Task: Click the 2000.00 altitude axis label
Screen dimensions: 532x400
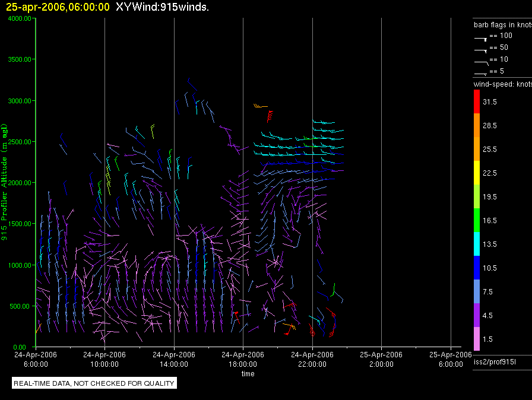Action: (x=20, y=183)
